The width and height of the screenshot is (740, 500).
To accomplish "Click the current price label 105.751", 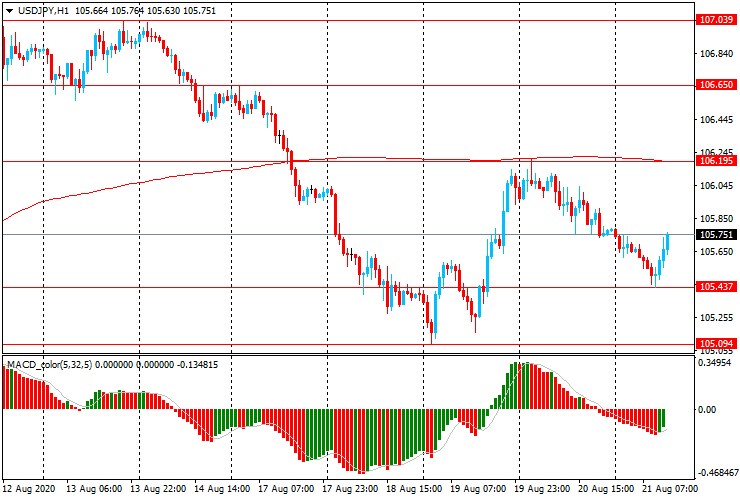I will click(x=716, y=235).
